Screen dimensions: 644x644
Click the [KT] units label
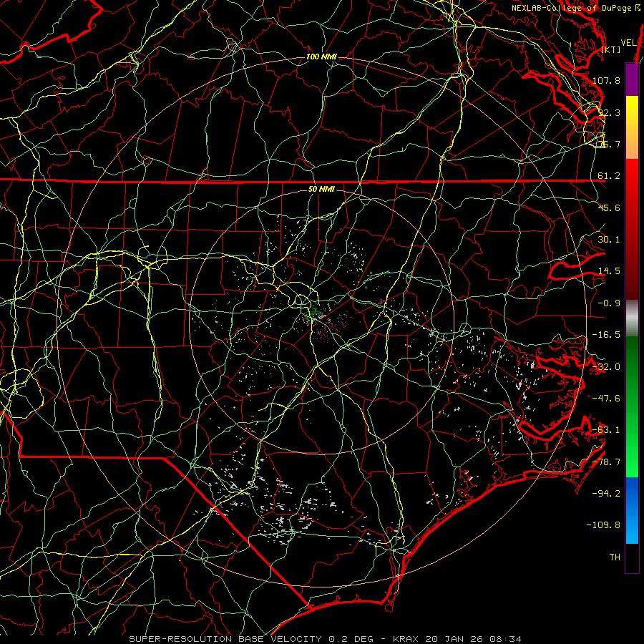pos(611,49)
